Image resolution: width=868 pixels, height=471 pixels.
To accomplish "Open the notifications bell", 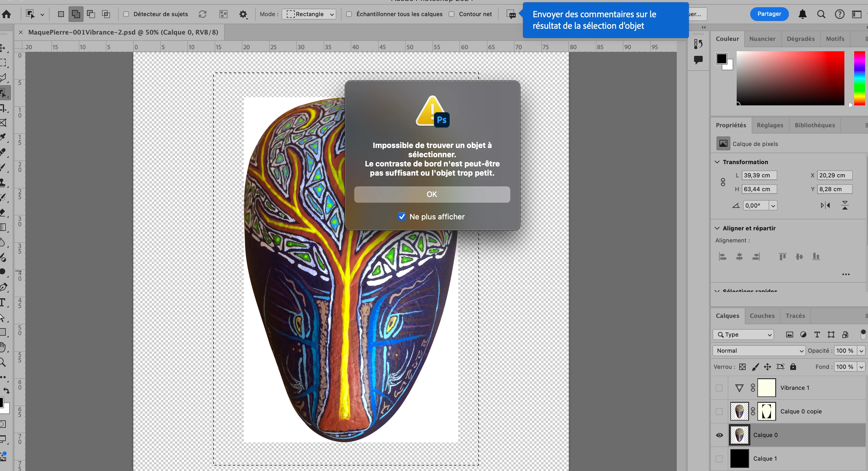I will tap(803, 14).
